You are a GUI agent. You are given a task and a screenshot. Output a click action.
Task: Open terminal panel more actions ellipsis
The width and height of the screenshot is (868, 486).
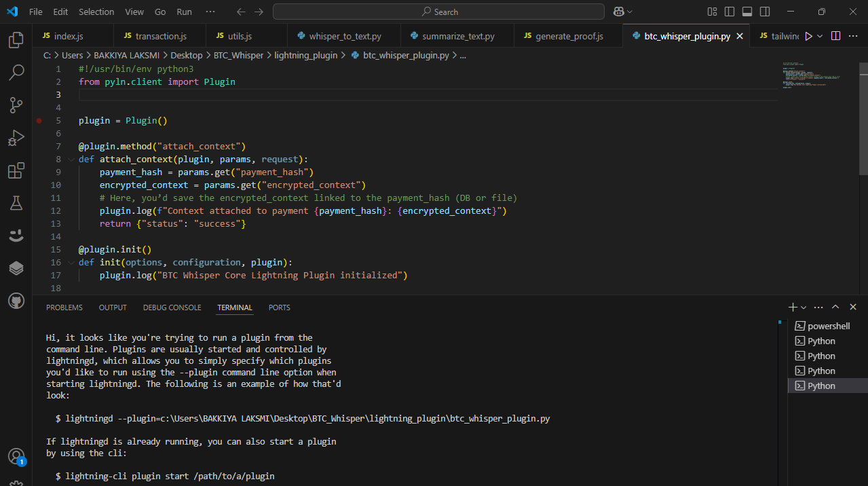coord(818,307)
